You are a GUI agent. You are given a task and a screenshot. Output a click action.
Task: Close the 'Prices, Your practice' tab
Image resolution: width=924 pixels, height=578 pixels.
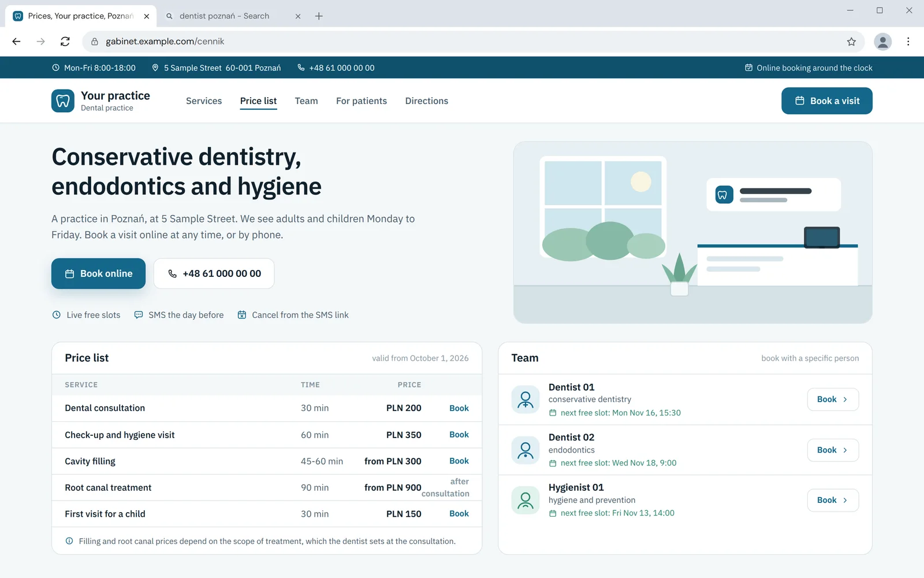147,16
